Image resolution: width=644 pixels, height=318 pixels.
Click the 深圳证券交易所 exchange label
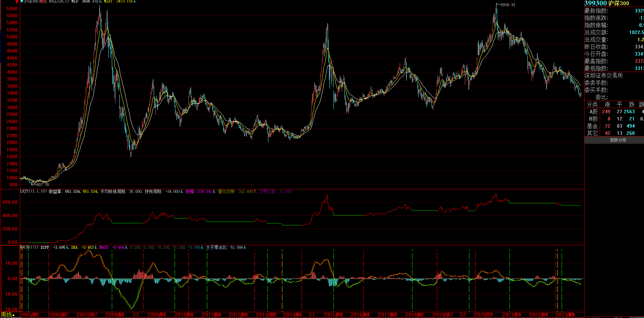[604, 76]
